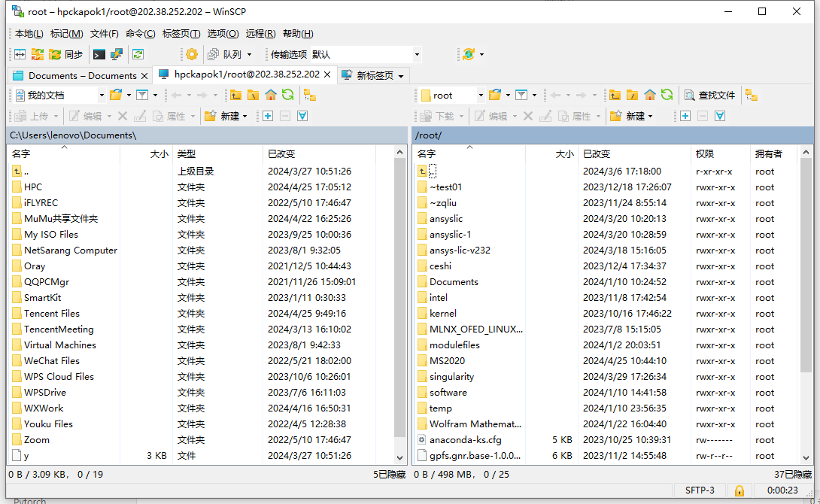Go to root directory in local panel
Image resolution: width=820 pixels, height=504 pixels.
pyautogui.click(x=253, y=95)
